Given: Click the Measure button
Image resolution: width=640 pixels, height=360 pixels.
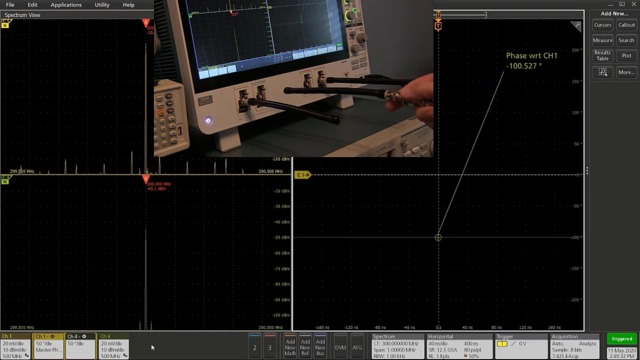Looking at the screenshot, I should pyautogui.click(x=602, y=40).
